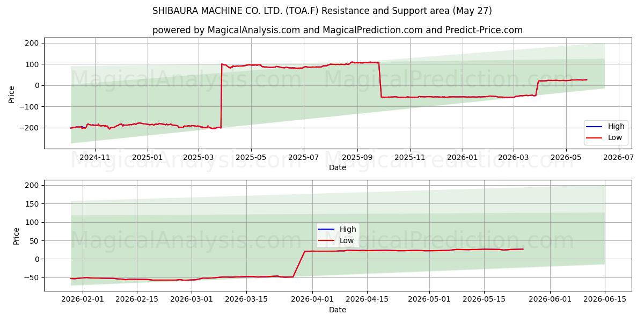Click the 2025-07 date tick label
This screenshot has width=644, height=322.
[x=304, y=157]
